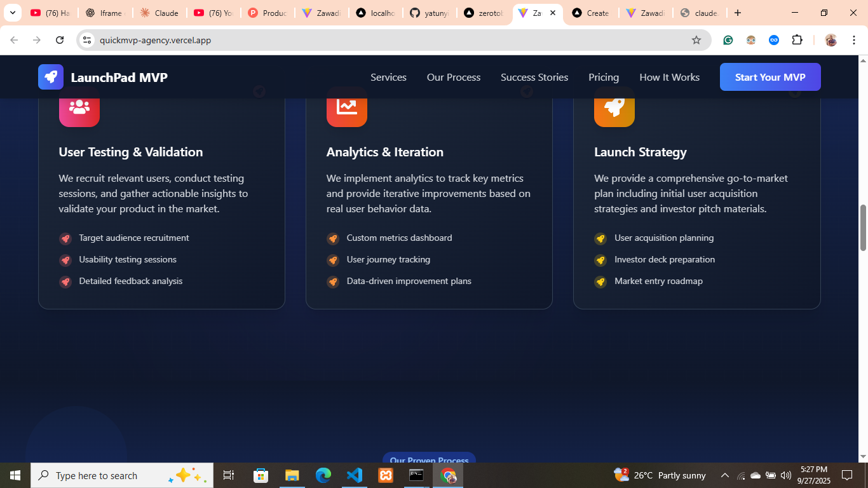Go to Services in the site navigation
Image resolution: width=868 pixels, height=488 pixels.
388,77
